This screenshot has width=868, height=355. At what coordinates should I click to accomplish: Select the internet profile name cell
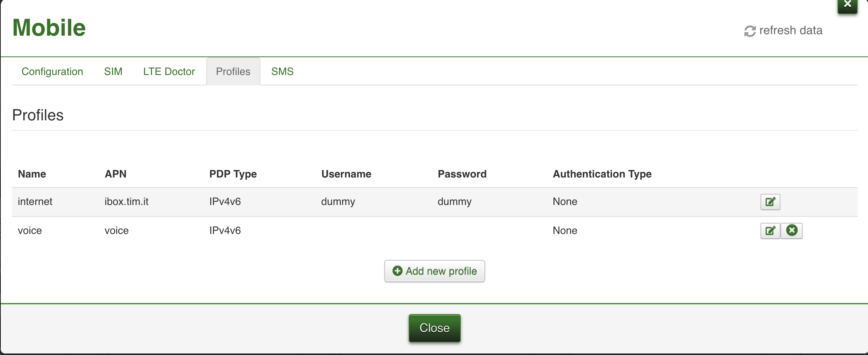(35, 202)
